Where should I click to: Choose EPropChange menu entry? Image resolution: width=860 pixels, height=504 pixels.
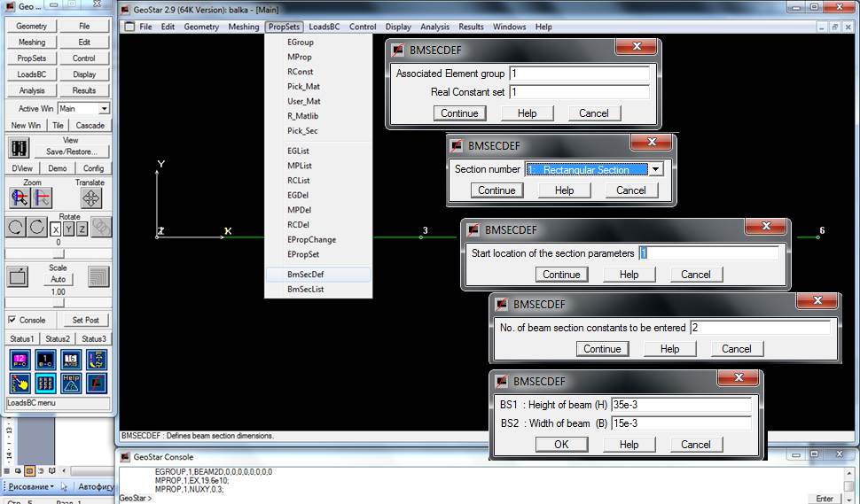click(x=318, y=239)
